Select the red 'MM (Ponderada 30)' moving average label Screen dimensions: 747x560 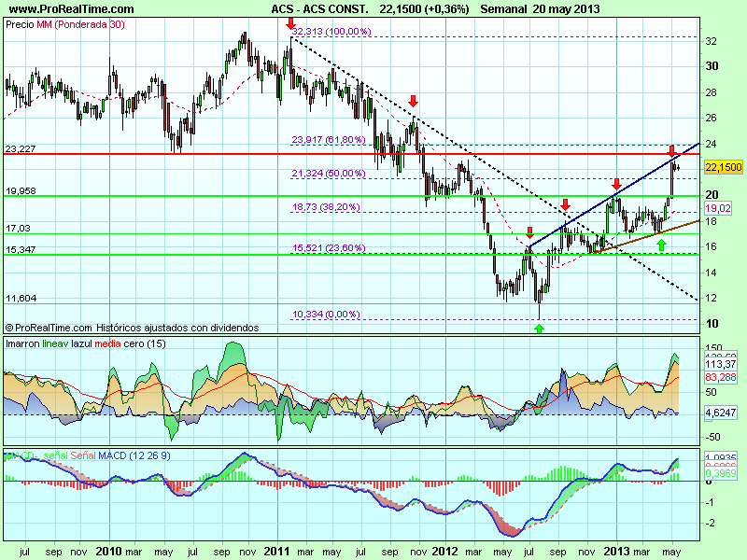[80, 25]
